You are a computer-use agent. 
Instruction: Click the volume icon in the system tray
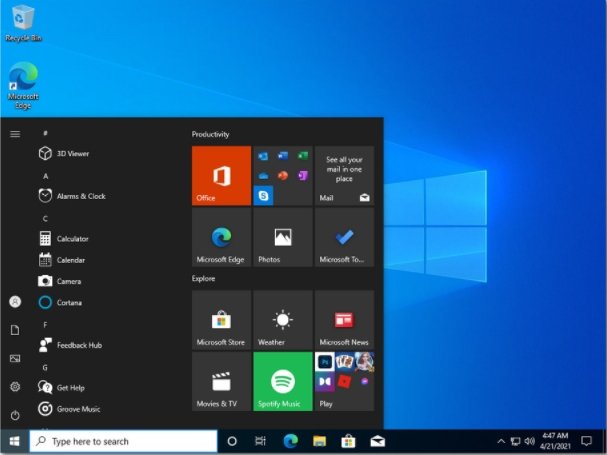pos(530,441)
